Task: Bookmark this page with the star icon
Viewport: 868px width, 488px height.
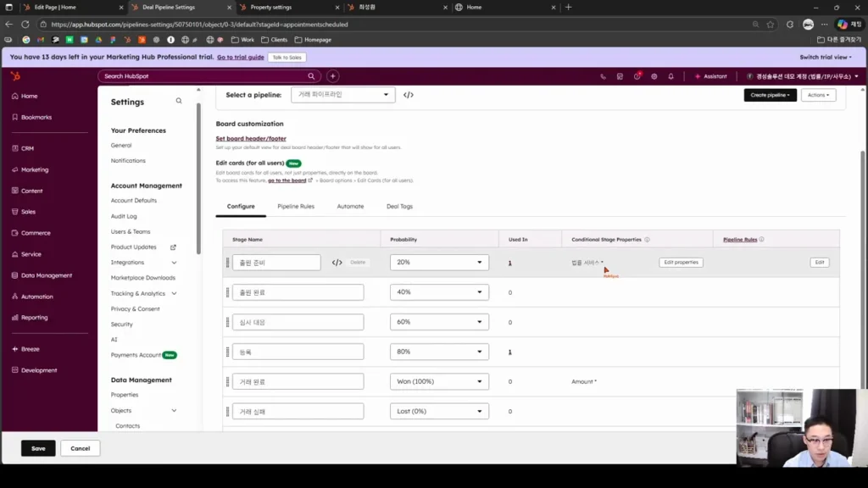Action: (x=771, y=25)
